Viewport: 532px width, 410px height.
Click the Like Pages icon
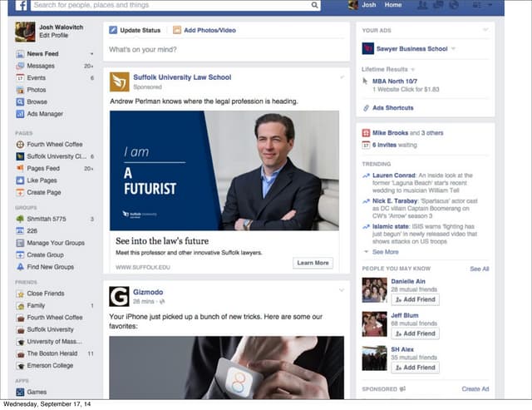click(x=20, y=180)
